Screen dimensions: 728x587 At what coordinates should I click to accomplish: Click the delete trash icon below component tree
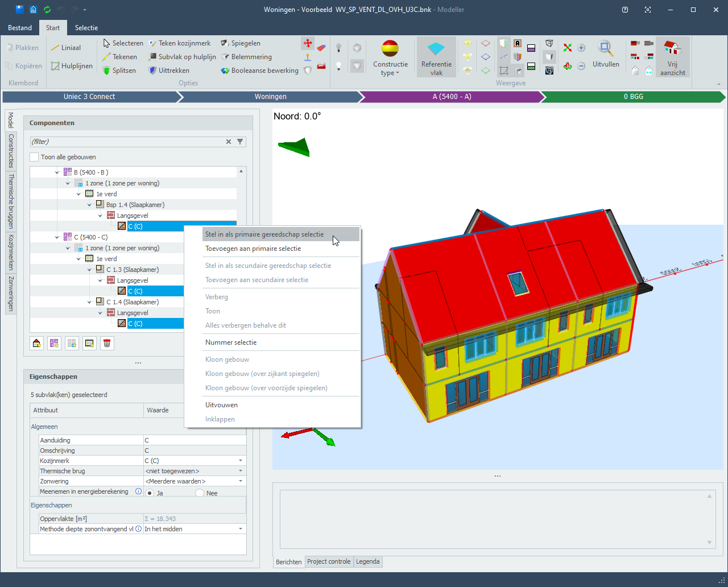[107, 343]
